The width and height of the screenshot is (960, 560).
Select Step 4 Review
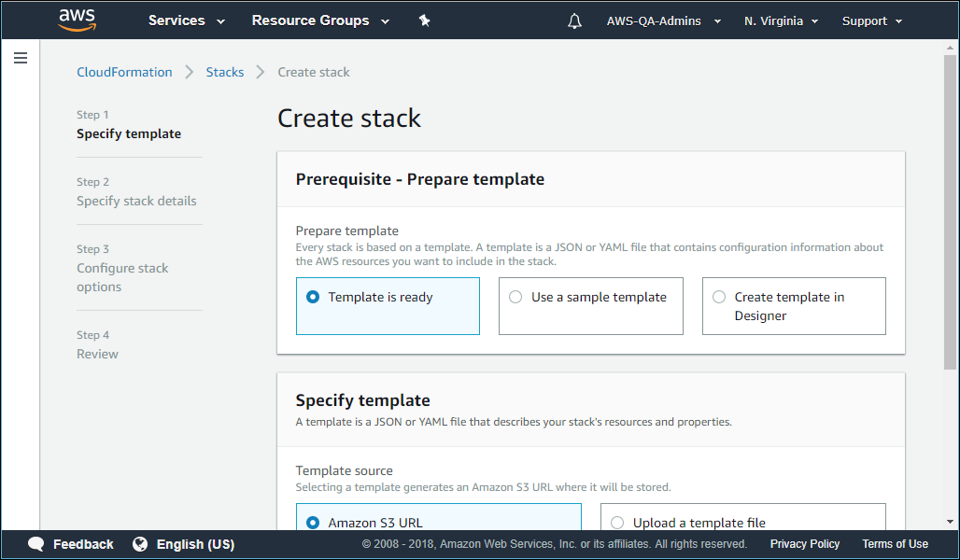coord(97,344)
